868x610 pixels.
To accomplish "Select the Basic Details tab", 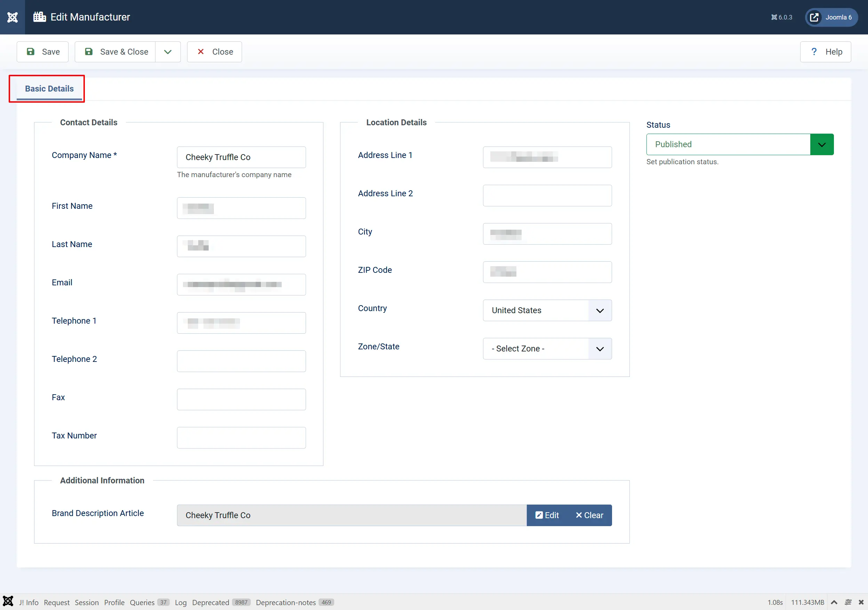I will click(x=49, y=88).
